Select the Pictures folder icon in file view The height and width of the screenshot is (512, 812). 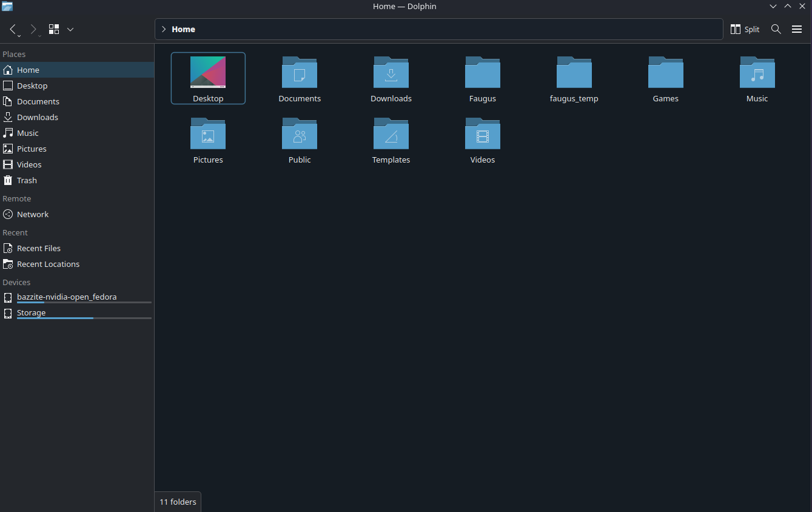[208, 133]
